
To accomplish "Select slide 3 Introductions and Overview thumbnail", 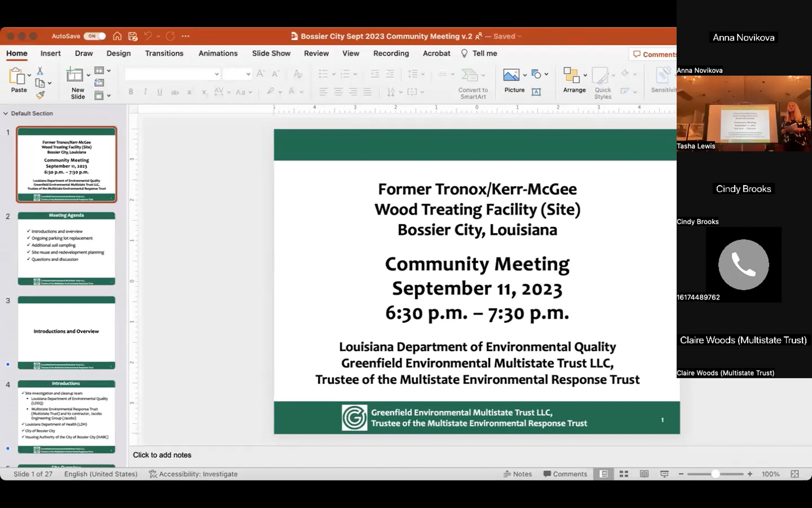I will coord(66,333).
